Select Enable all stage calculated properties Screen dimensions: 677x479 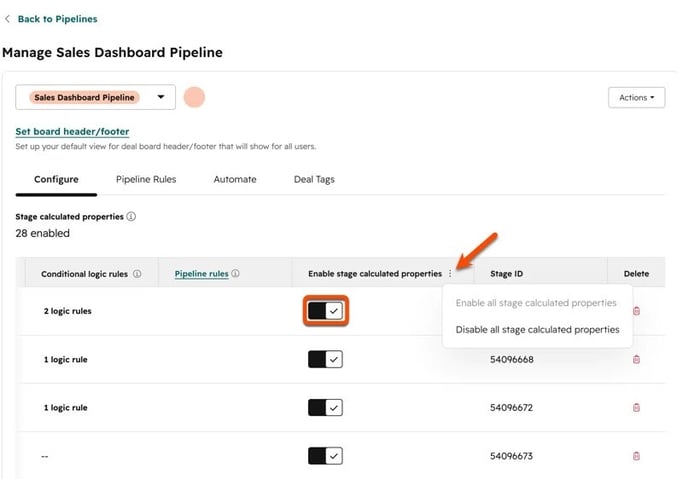pyautogui.click(x=536, y=303)
